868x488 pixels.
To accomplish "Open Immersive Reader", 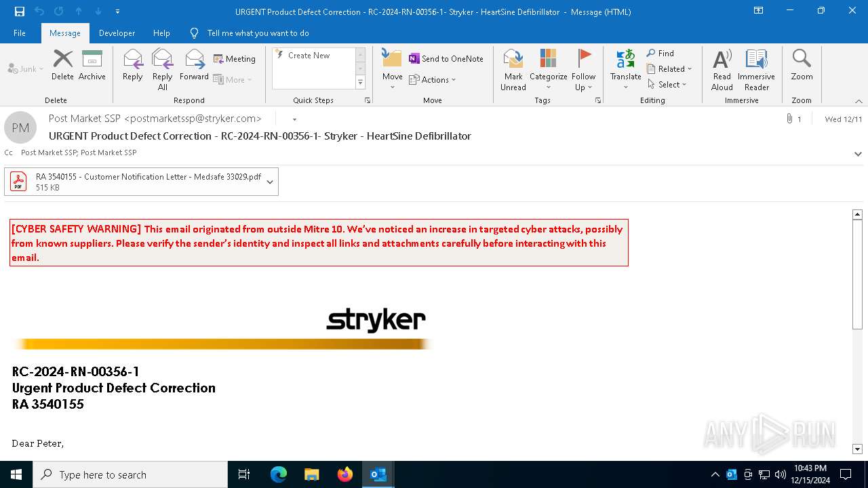I will (756, 69).
